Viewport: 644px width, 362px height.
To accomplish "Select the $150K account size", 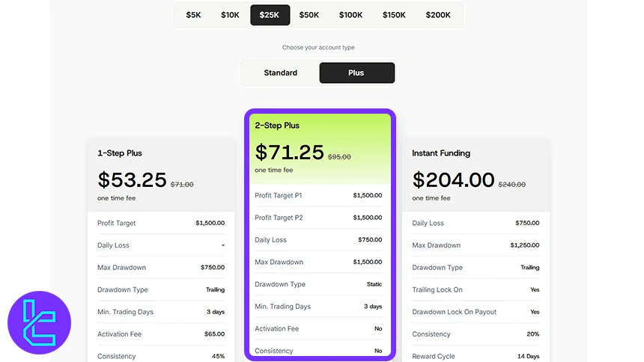I will tap(394, 15).
